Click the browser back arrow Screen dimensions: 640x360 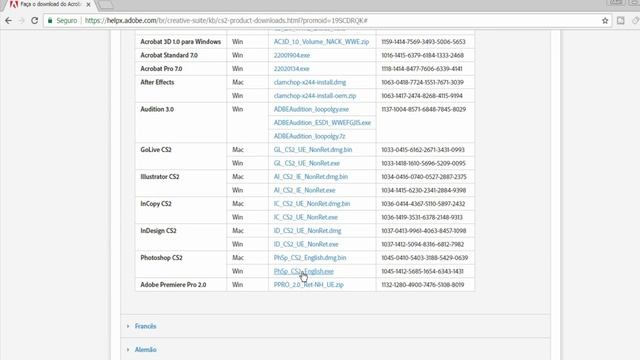(9, 20)
